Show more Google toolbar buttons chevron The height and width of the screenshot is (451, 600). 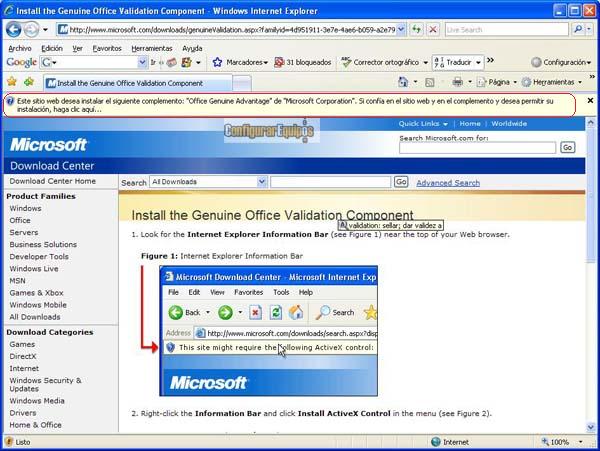point(490,60)
